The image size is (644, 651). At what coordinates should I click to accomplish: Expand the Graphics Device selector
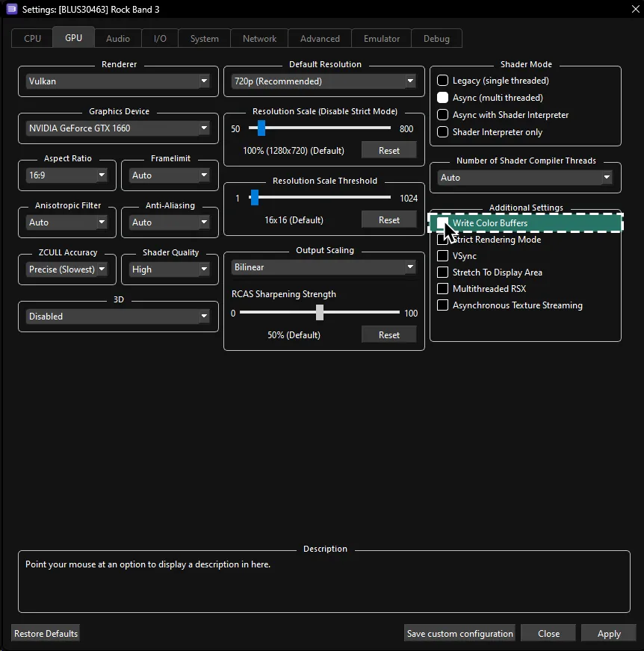click(117, 128)
